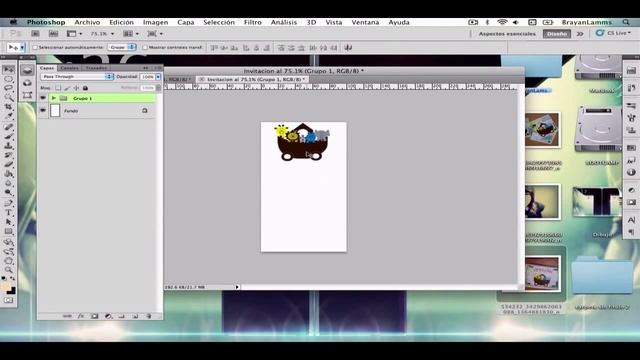This screenshot has height=360, width=640.
Task: Select the Quick Selection tool
Action: point(8,97)
